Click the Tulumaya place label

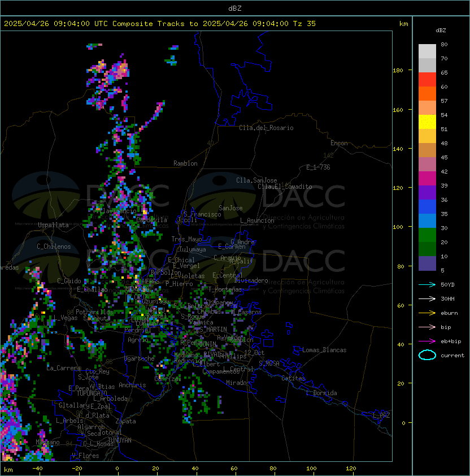click(x=193, y=249)
